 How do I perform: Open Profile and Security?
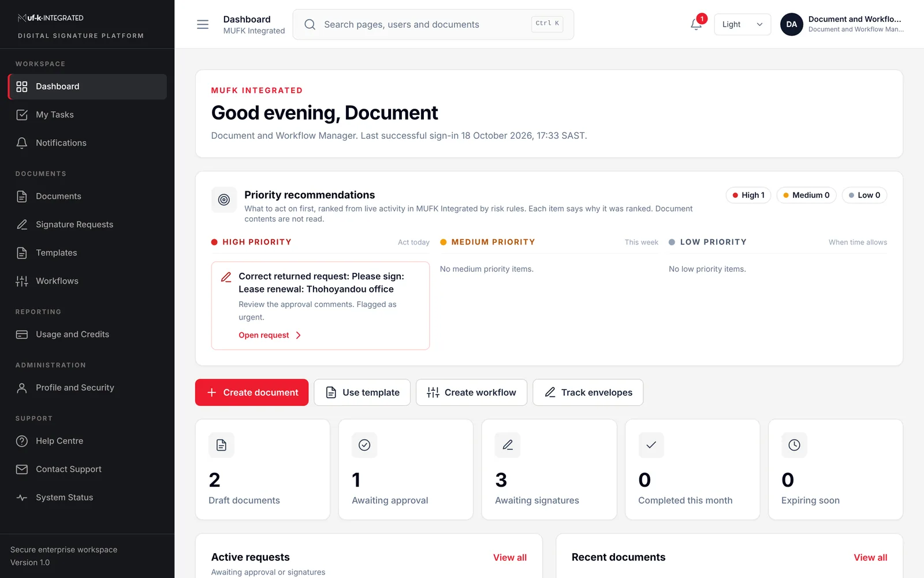coord(87,388)
